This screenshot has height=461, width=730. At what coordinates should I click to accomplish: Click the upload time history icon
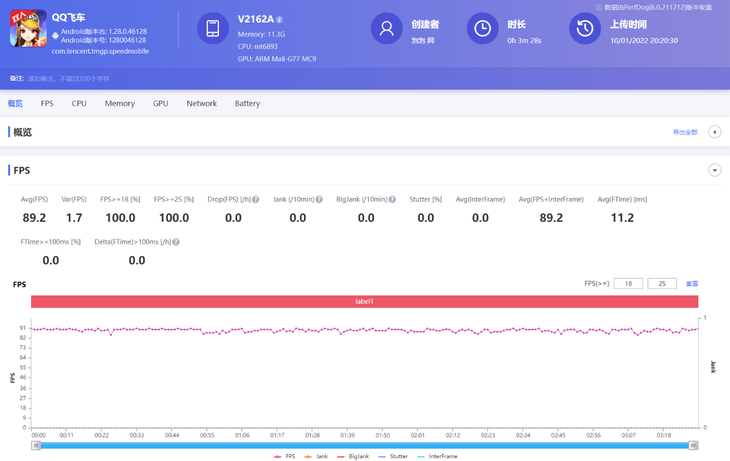click(585, 29)
